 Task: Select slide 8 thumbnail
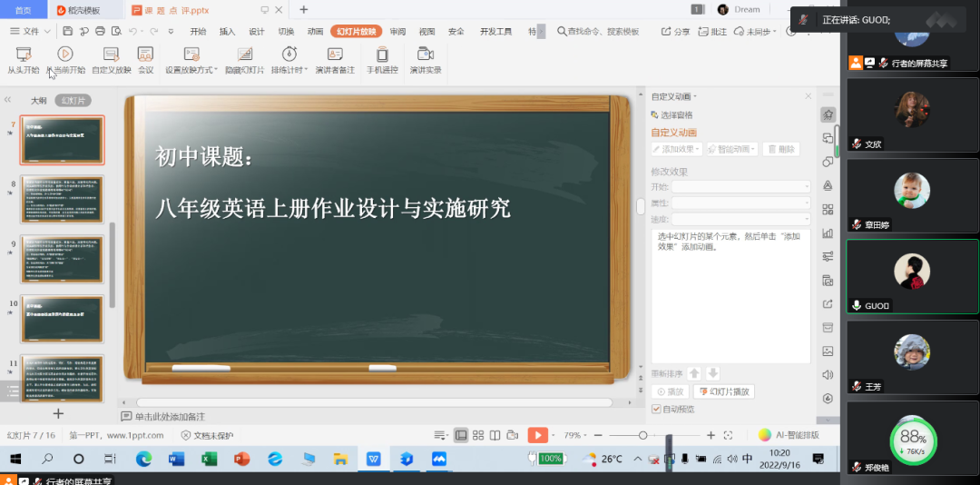[x=62, y=200]
